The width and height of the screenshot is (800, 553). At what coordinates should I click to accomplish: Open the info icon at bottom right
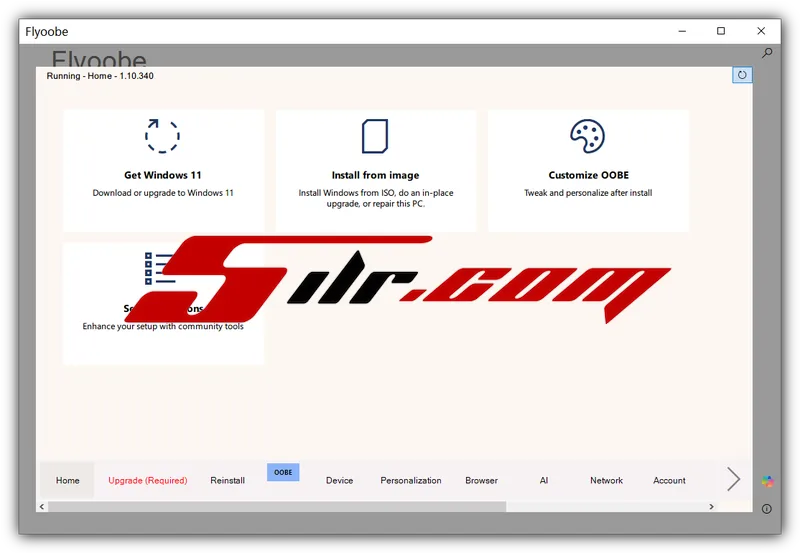(767, 509)
